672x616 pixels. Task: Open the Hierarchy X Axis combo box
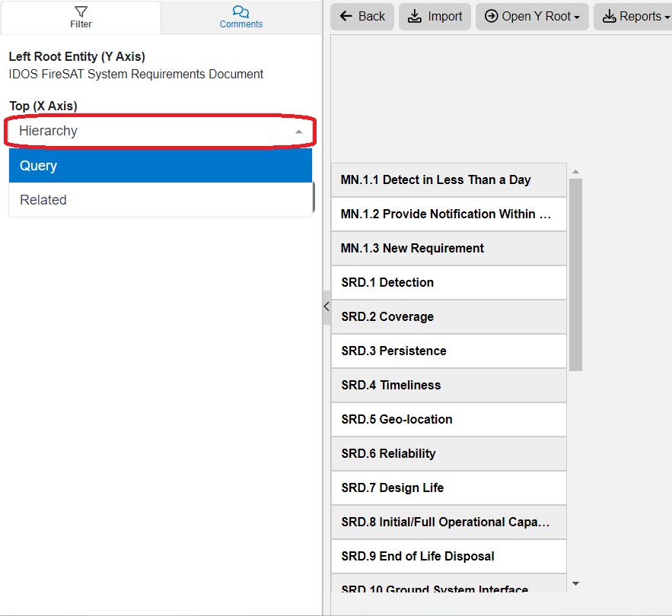(160, 131)
